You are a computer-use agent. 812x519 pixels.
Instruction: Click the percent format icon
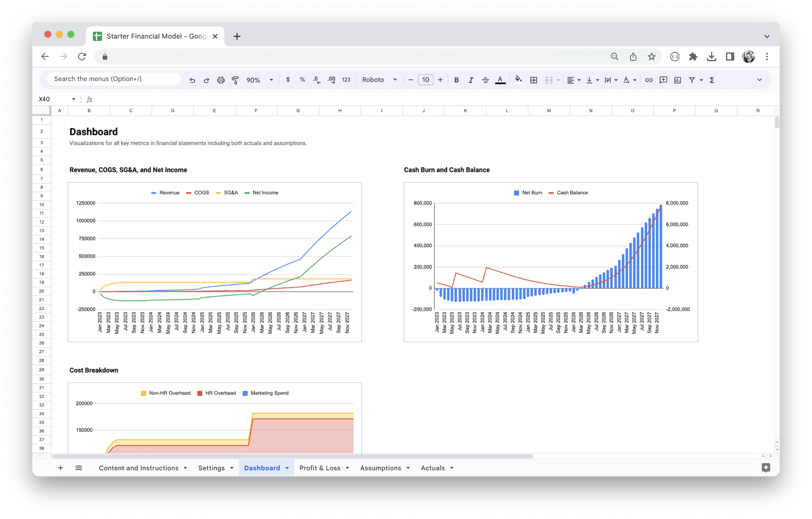coord(302,80)
